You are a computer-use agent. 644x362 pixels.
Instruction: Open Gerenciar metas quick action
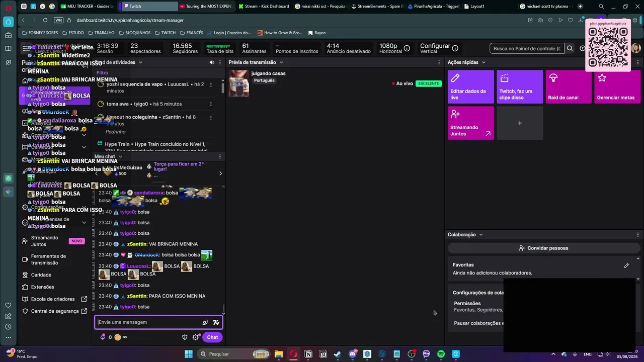[x=617, y=87]
